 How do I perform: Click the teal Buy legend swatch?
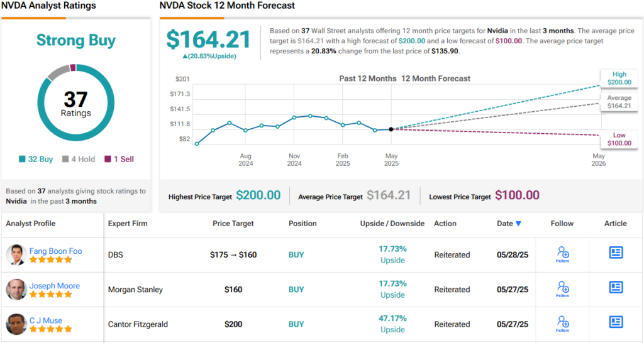click(x=23, y=160)
